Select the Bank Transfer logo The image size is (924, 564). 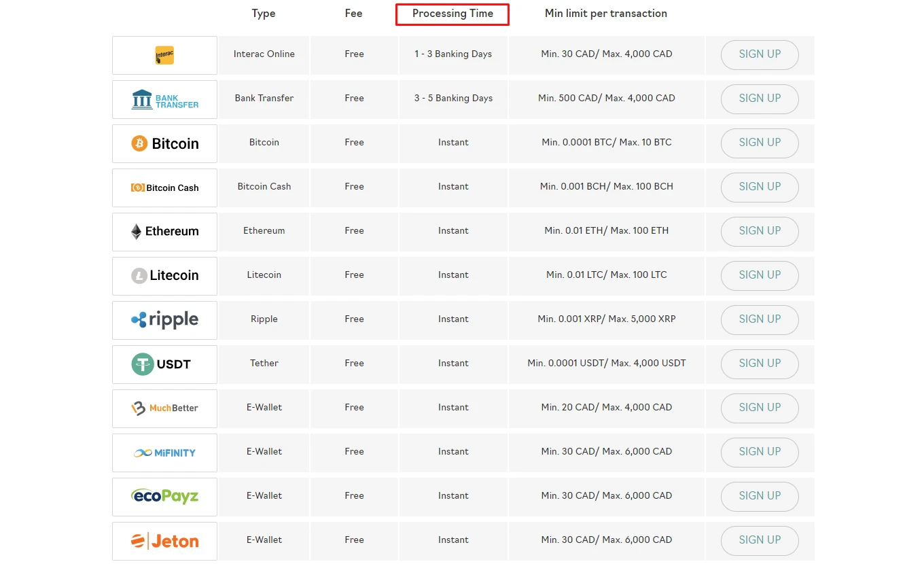[x=164, y=99]
